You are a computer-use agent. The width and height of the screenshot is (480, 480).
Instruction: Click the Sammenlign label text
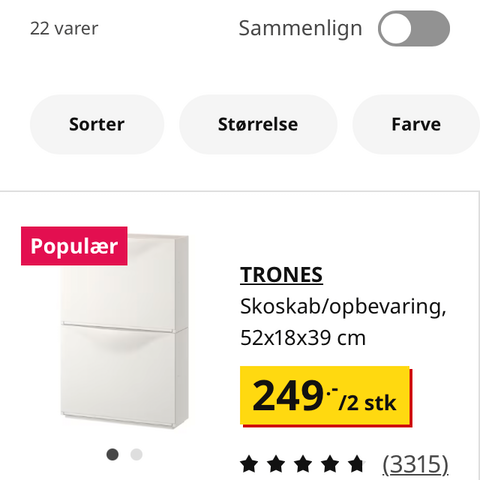[300, 29]
